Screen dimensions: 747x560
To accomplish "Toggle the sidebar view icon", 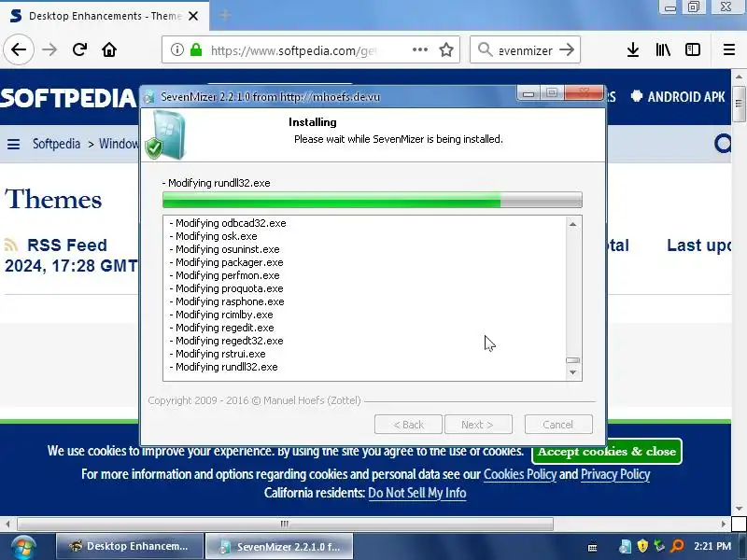I will pos(693,49).
